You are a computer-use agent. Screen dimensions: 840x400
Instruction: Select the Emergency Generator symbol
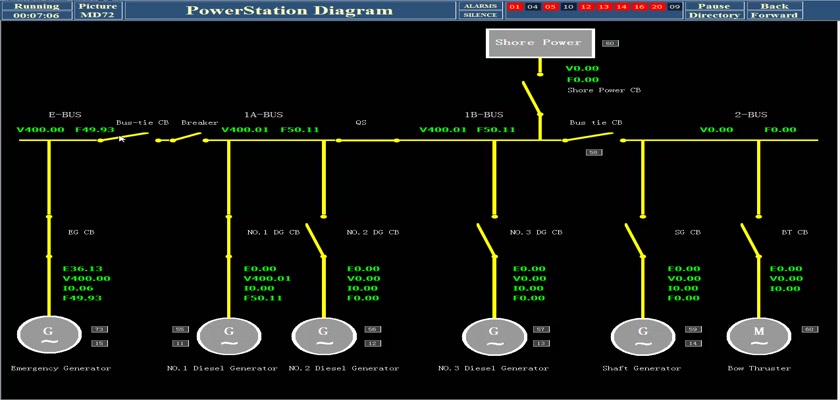pos(48,336)
